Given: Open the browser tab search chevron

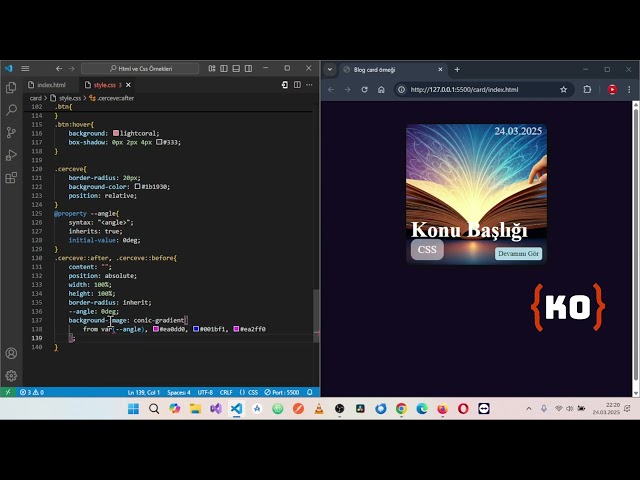Looking at the screenshot, I should coord(332,70).
